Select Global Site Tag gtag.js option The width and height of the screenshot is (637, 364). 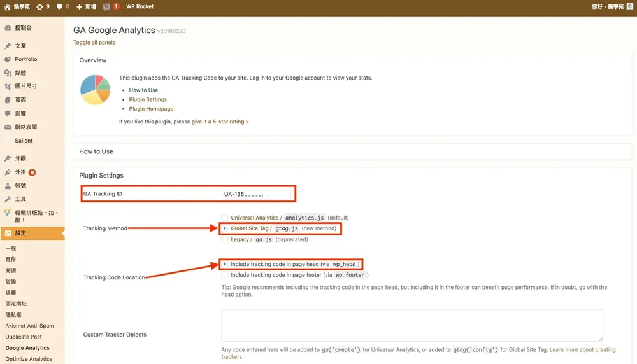tap(225, 228)
